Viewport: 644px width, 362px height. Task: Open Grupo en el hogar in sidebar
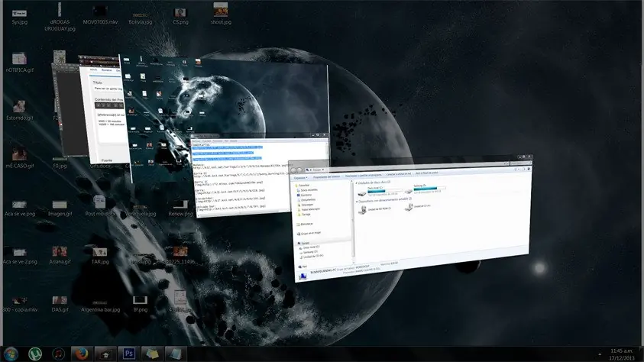click(x=309, y=233)
